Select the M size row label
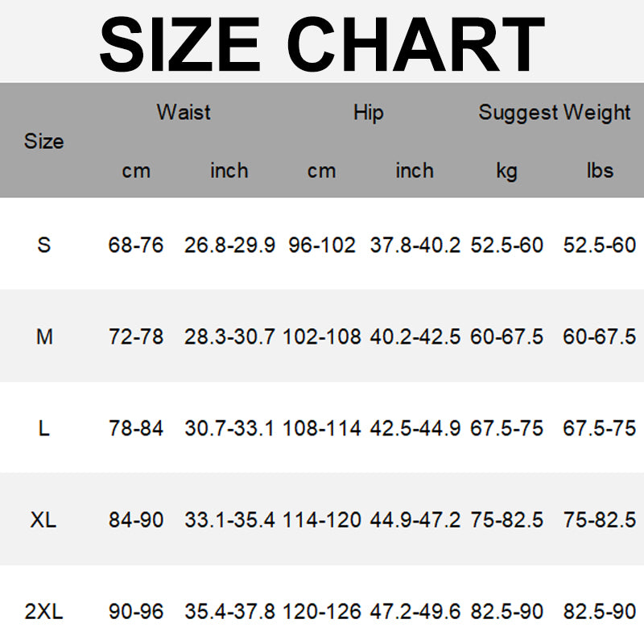The image size is (644, 644). tap(43, 336)
